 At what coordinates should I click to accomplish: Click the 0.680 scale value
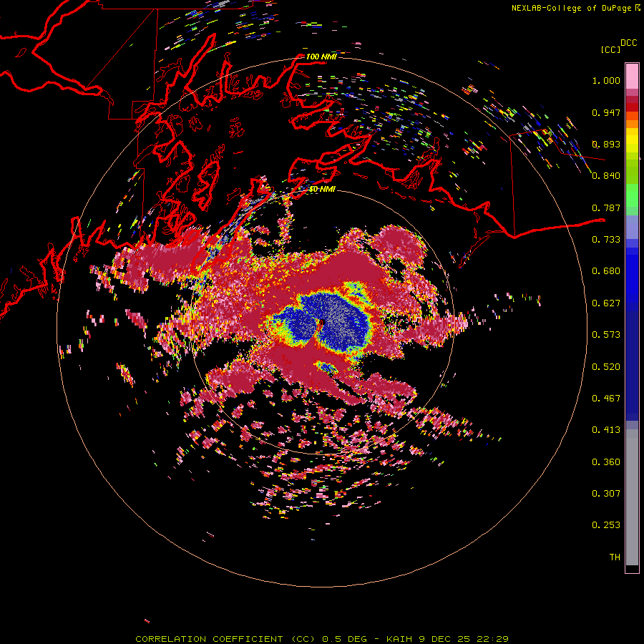click(606, 271)
